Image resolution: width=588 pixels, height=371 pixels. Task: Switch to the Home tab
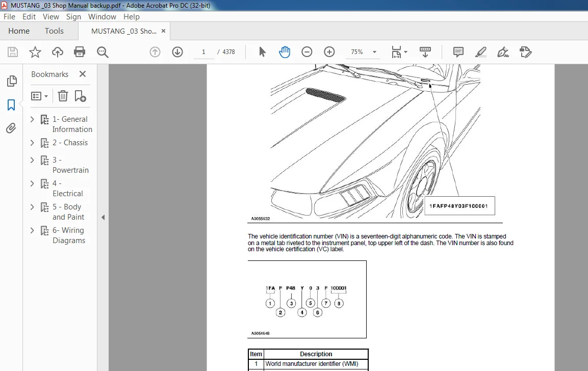pos(19,31)
